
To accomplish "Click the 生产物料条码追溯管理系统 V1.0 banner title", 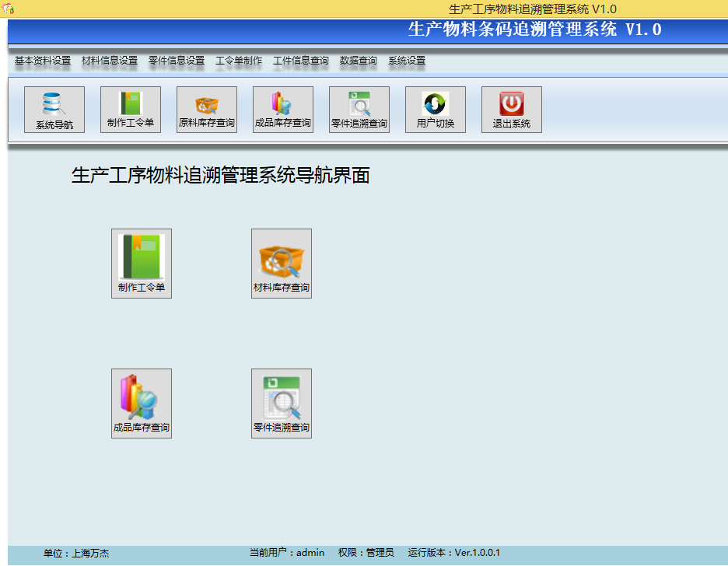I will point(535,30).
